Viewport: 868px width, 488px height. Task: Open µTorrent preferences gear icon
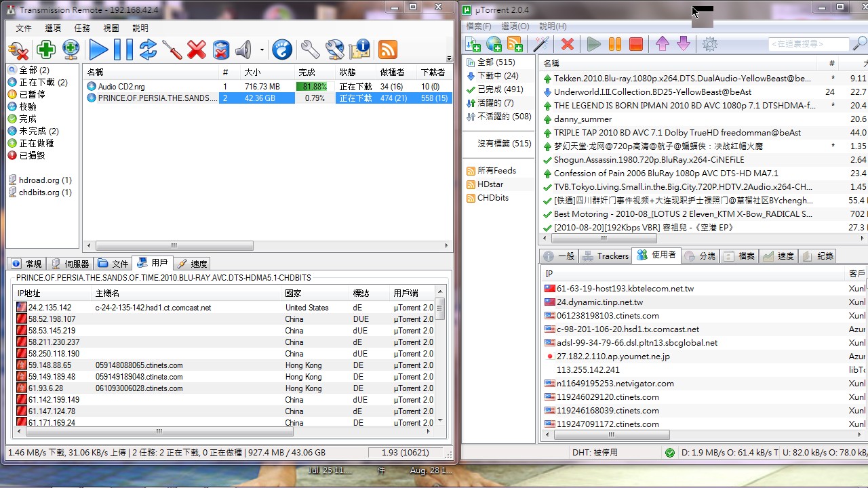point(710,44)
